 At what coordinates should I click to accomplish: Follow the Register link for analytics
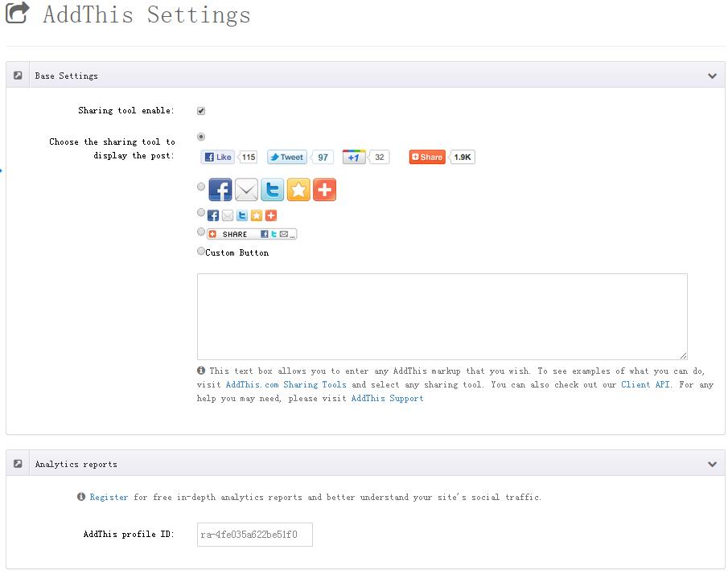coord(109,497)
